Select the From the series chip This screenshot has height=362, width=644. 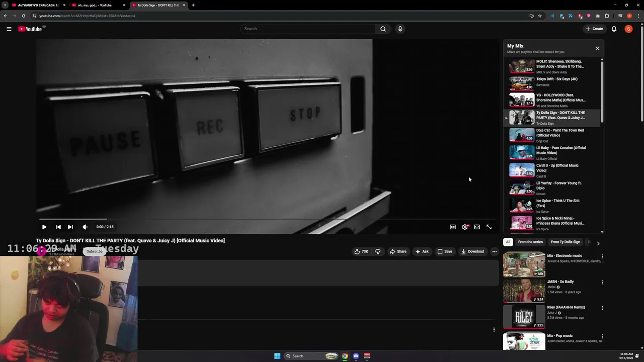[530, 242]
